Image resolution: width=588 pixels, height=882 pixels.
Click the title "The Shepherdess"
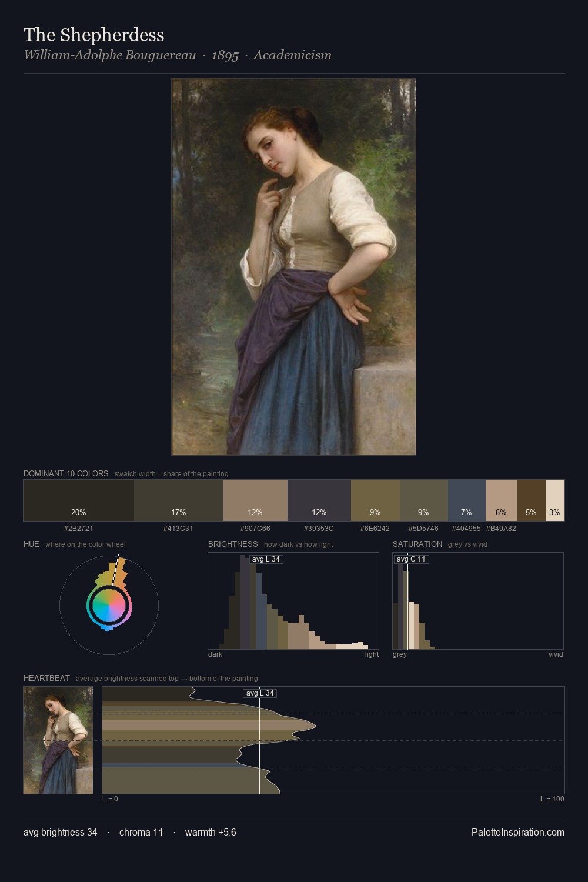click(94, 35)
